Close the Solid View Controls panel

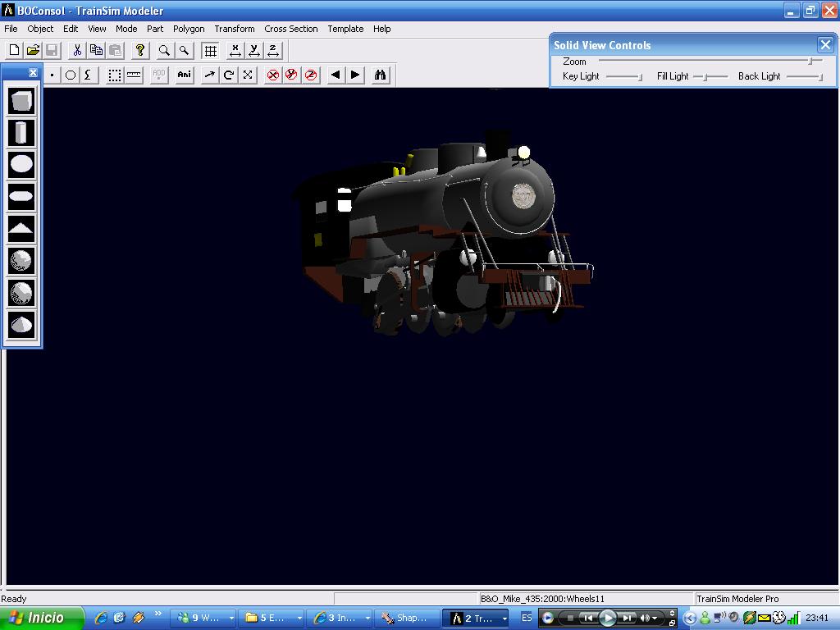click(825, 45)
